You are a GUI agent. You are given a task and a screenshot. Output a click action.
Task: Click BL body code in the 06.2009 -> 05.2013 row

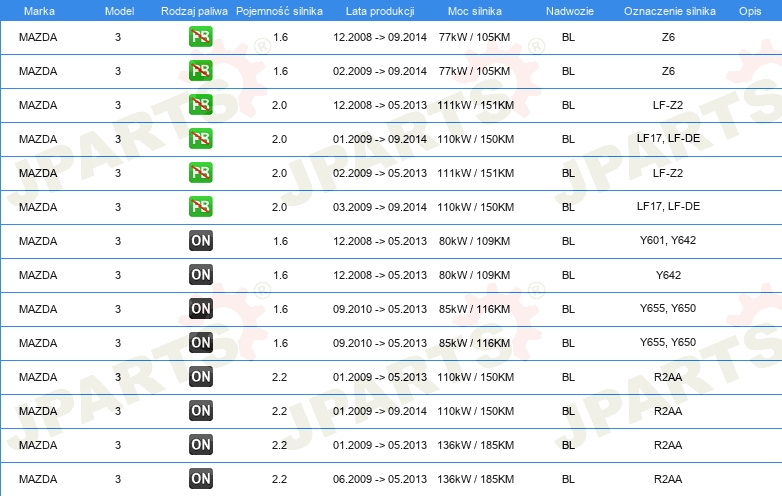568,479
